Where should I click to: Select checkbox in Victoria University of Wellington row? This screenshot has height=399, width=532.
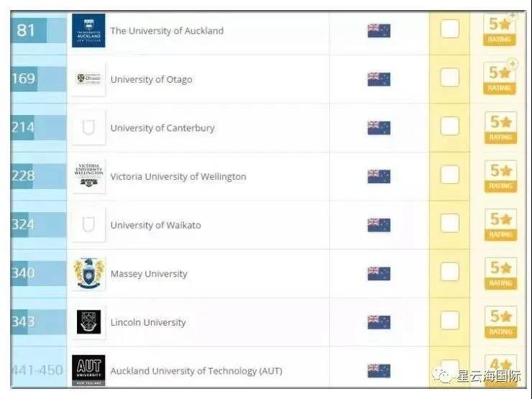click(x=450, y=175)
